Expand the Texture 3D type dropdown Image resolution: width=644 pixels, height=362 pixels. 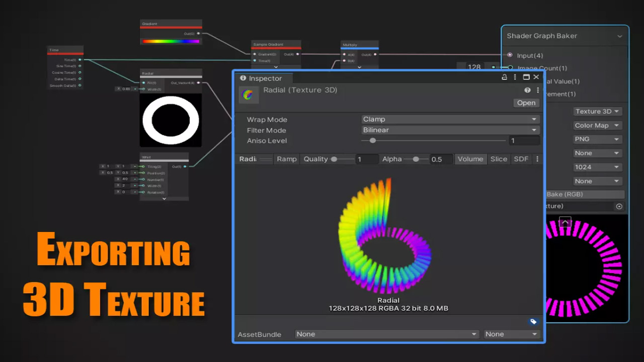click(597, 112)
